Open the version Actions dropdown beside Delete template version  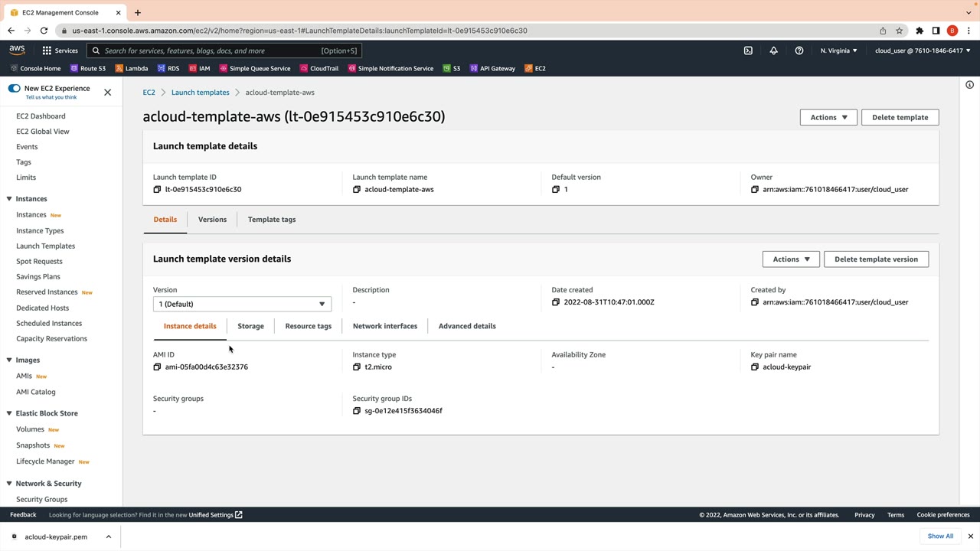(791, 259)
